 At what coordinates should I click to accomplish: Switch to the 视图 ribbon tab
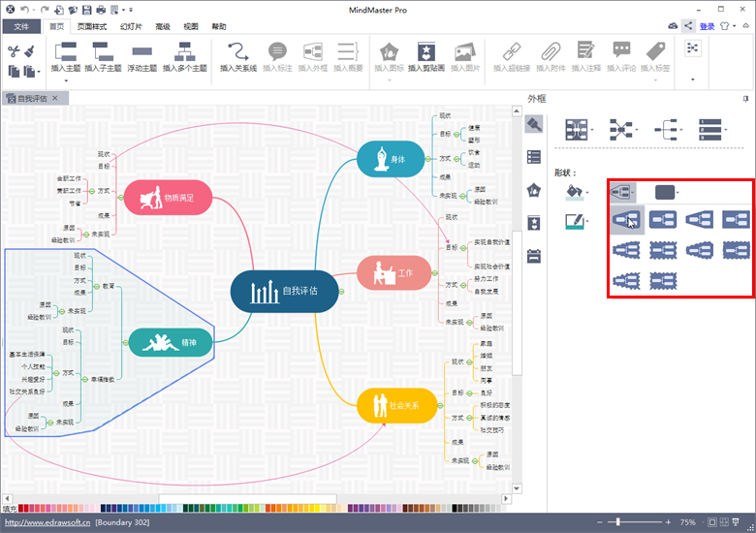point(191,26)
